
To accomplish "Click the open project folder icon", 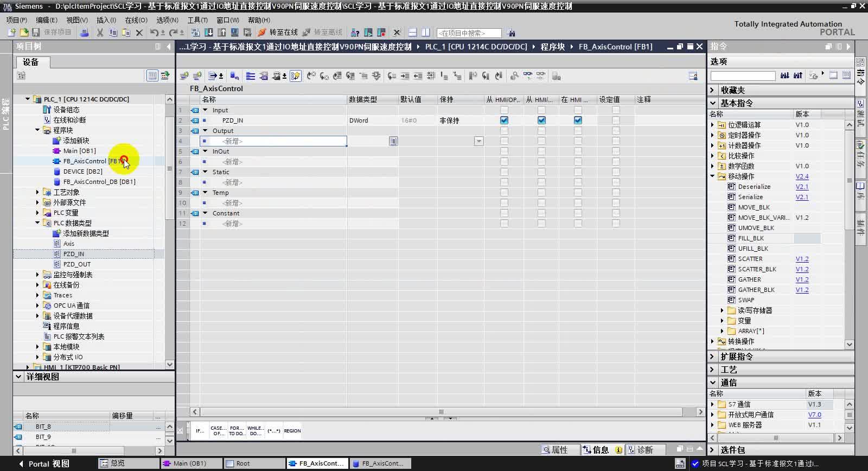I will pyautogui.click(x=24, y=33).
